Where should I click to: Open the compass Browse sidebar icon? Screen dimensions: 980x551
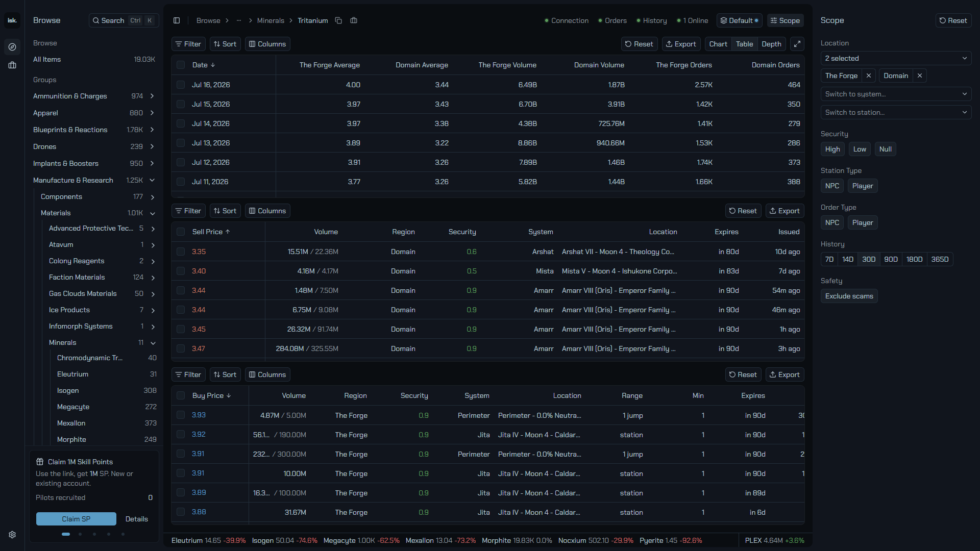tap(12, 47)
